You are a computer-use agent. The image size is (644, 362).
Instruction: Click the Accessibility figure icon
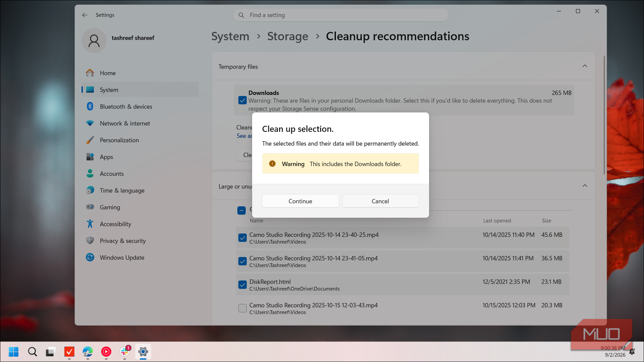point(90,224)
